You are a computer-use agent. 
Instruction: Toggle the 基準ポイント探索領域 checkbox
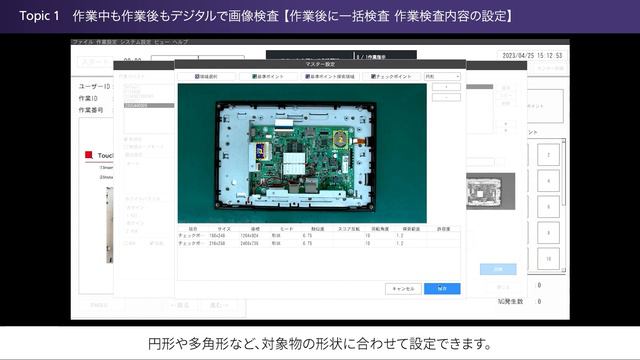tap(307, 76)
